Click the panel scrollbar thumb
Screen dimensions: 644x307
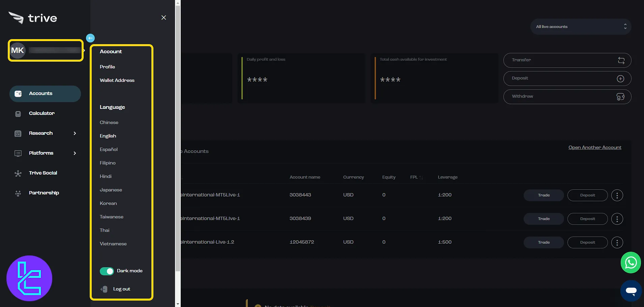[x=178, y=138]
